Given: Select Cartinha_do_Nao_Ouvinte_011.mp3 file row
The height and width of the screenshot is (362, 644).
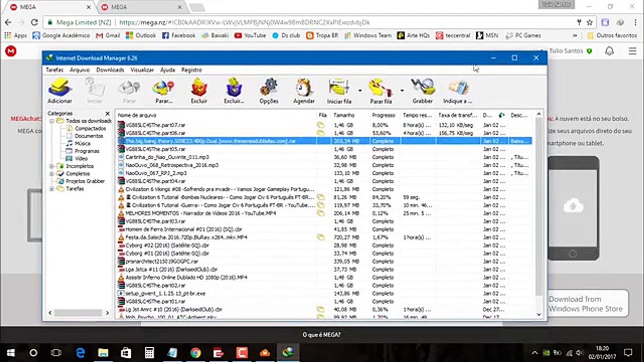Looking at the screenshot, I should [x=324, y=157].
